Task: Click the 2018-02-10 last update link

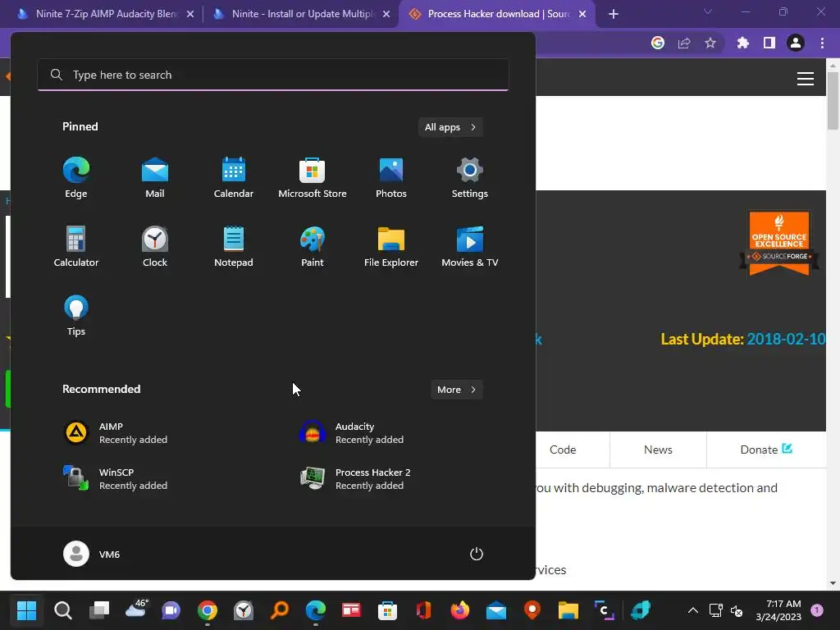Action: click(786, 339)
